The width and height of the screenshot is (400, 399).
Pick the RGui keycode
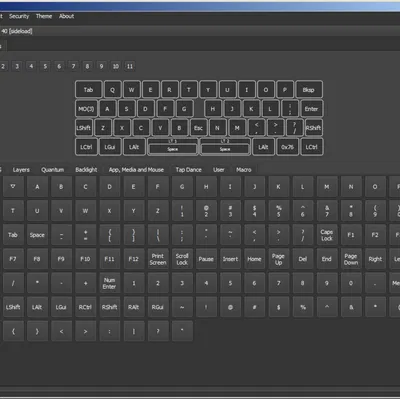[x=158, y=307]
